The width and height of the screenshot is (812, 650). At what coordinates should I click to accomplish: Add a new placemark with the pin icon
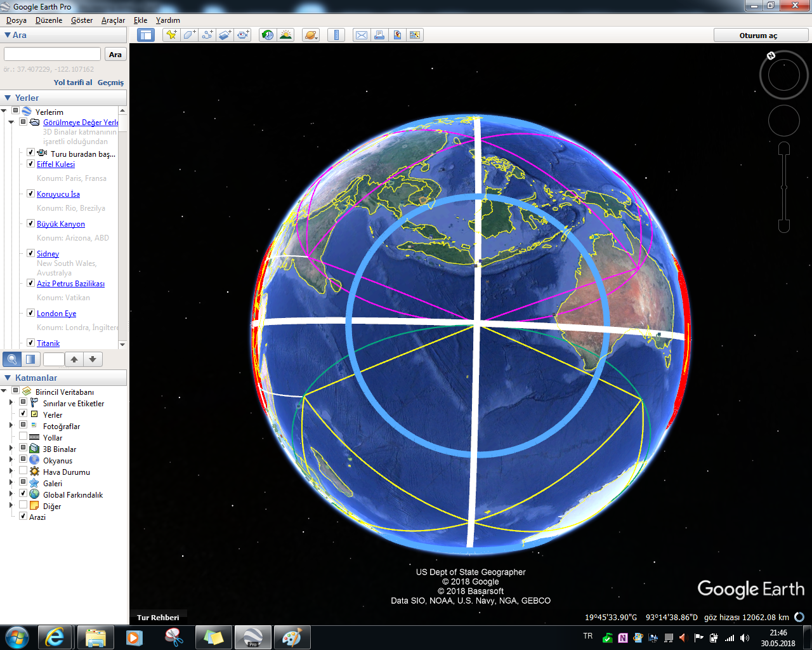171,35
